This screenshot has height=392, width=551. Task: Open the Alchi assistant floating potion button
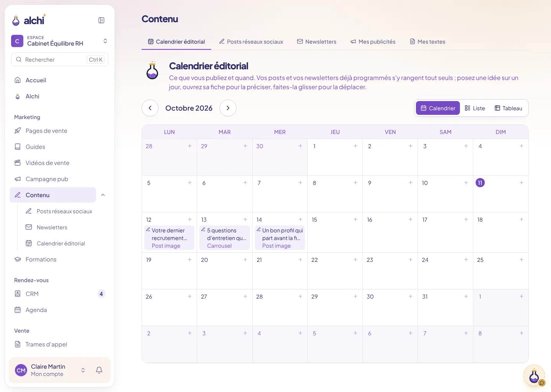[x=534, y=376]
